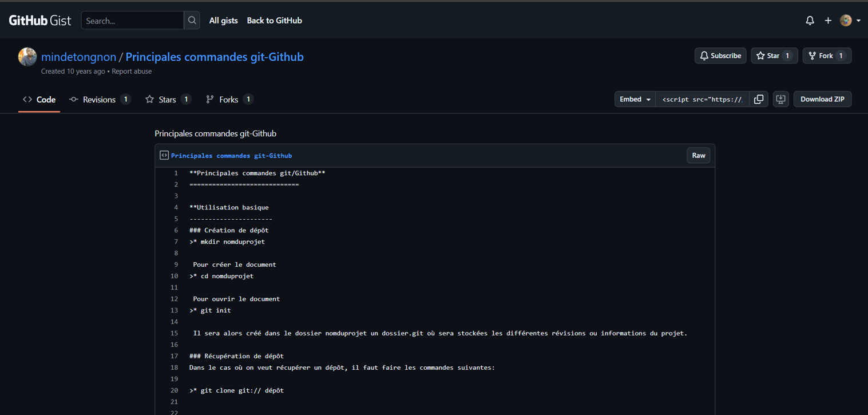The image size is (868, 415).
Task: Select line number 1
Action: point(176,173)
